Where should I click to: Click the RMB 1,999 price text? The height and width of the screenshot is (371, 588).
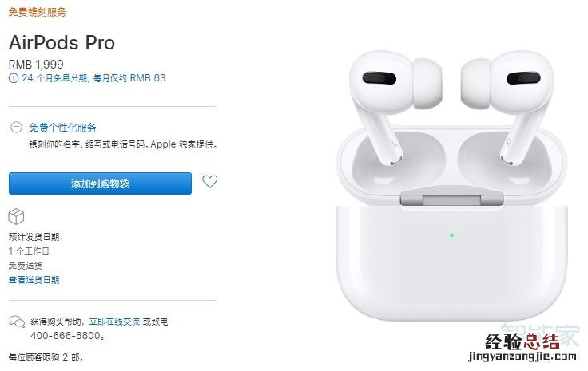pos(36,65)
